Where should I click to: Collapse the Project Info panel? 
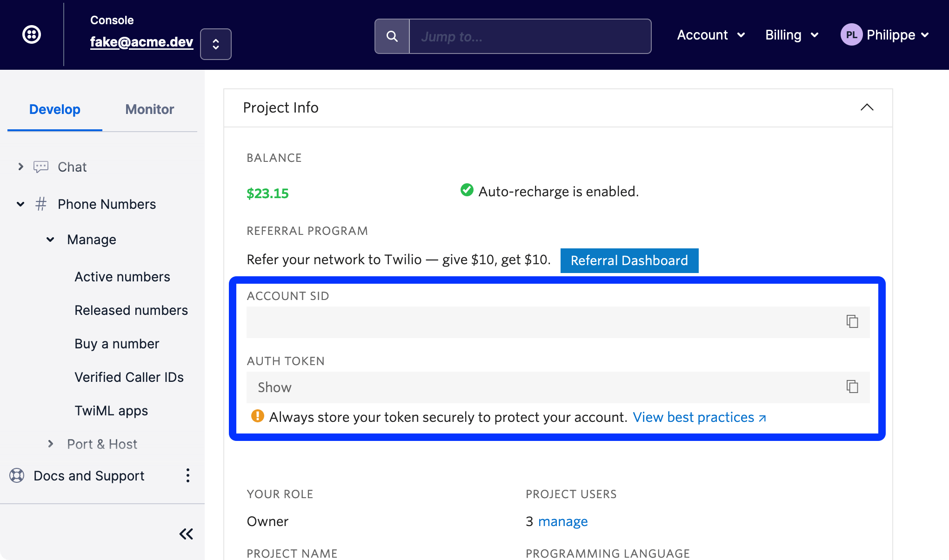(x=867, y=107)
